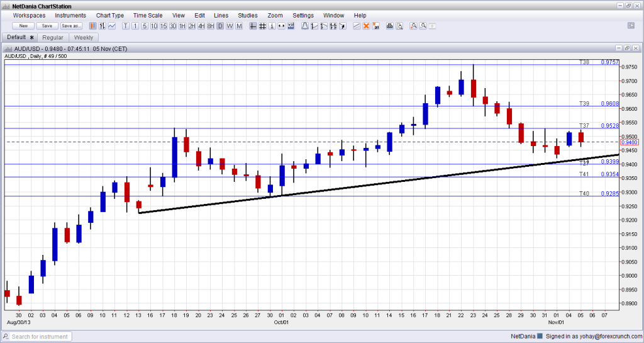The height and width of the screenshot is (343, 644).
Task: Click the zoom in magnifier icon
Action: (414, 26)
